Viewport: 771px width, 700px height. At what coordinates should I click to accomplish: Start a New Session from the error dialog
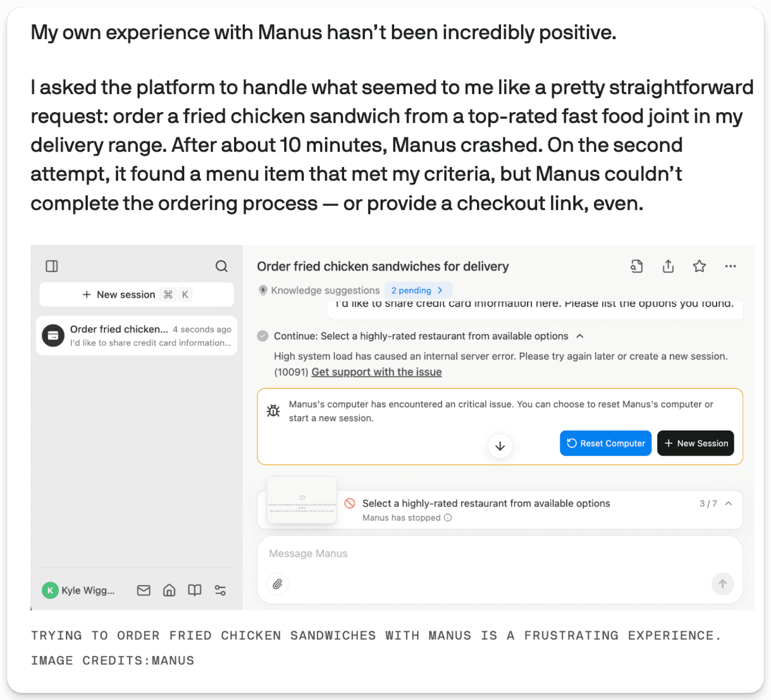pyautogui.click(x=695, y=443)
